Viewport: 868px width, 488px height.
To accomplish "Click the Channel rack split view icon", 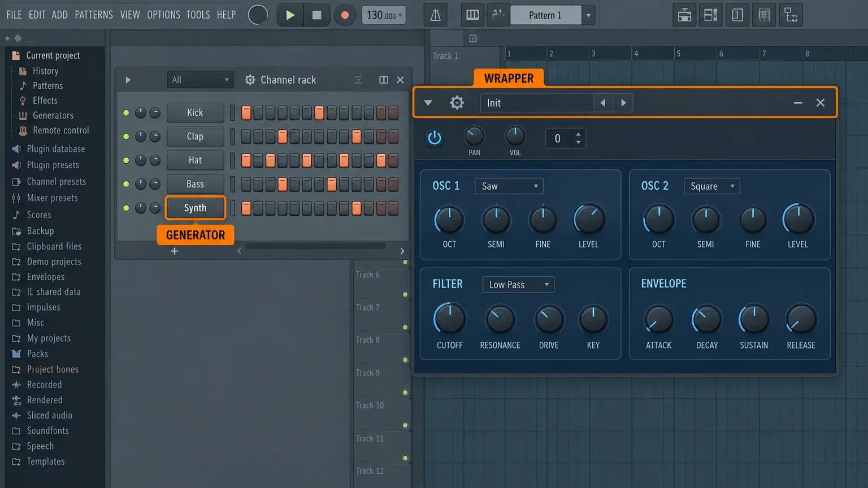I will (x=384, y=80).
